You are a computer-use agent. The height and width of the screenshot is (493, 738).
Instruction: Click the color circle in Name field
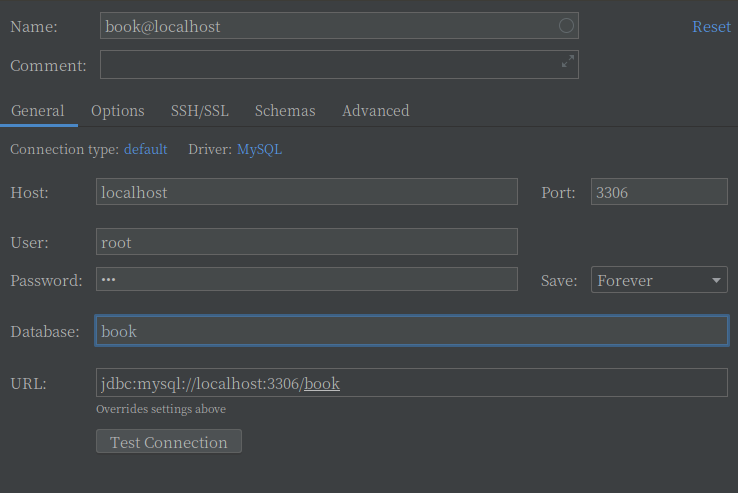(566, 26)
